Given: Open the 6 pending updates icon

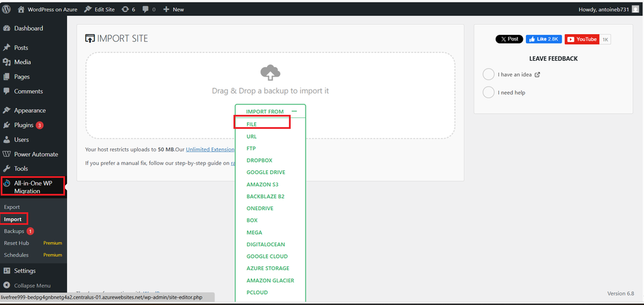Looking at the screenshot, I should pyautogui.click(x=128, y=10).
